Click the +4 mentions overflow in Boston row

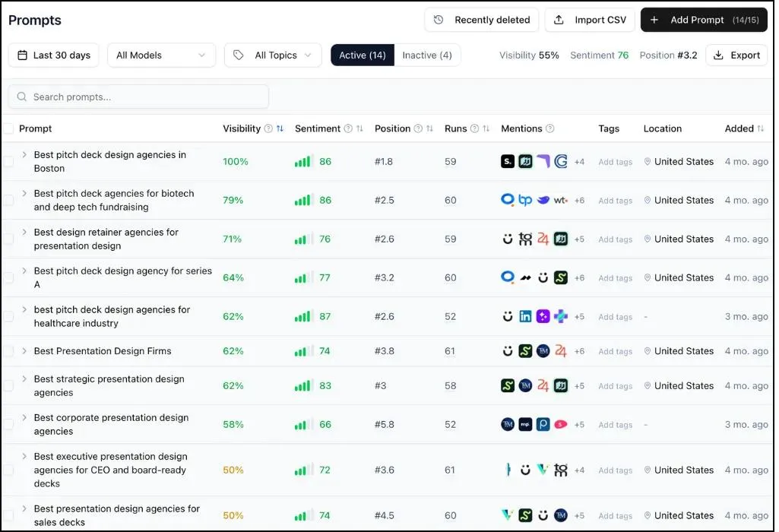click(579, 162)
